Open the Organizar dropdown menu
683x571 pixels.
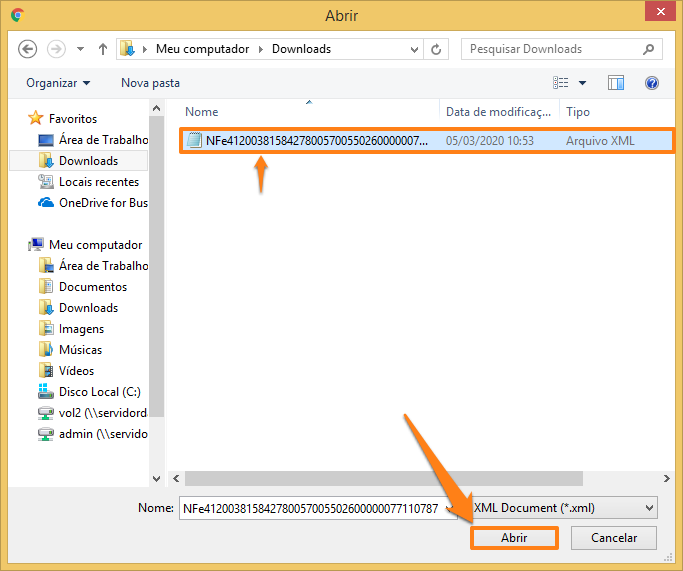tap(58, 83)
